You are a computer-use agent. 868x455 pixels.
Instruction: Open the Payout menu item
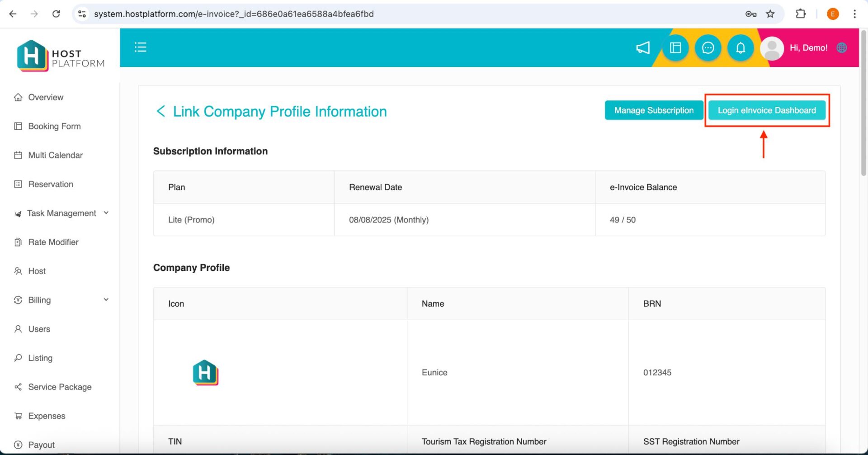[x=41, y=445]
